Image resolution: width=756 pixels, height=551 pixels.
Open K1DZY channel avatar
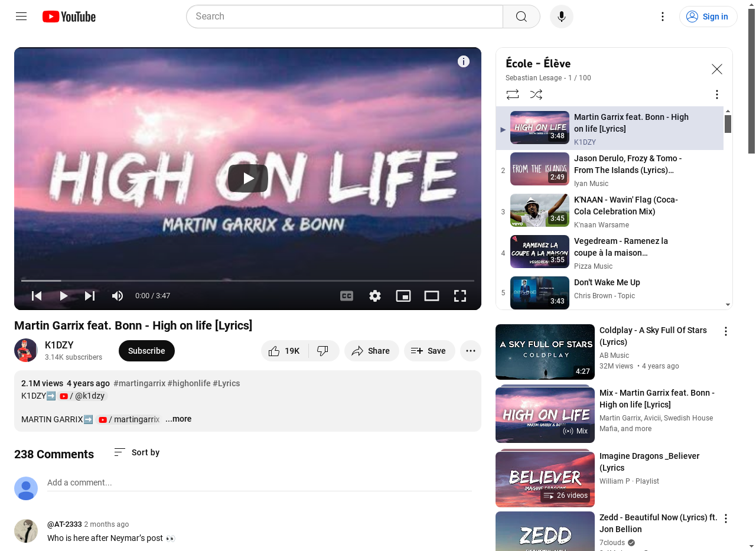coord(26,351)
